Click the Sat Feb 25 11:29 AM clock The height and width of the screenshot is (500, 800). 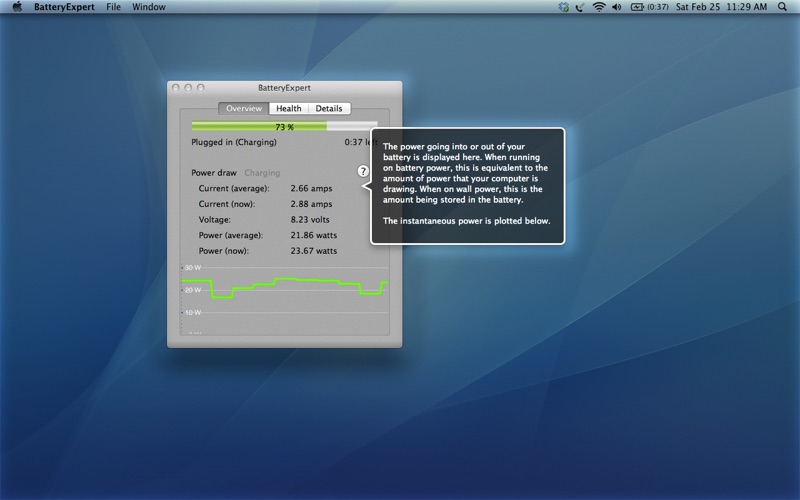click(x=721, y=7)
